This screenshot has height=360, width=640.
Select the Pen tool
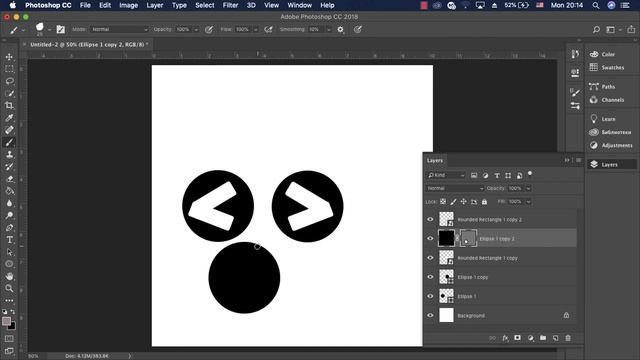coord(9,228)
